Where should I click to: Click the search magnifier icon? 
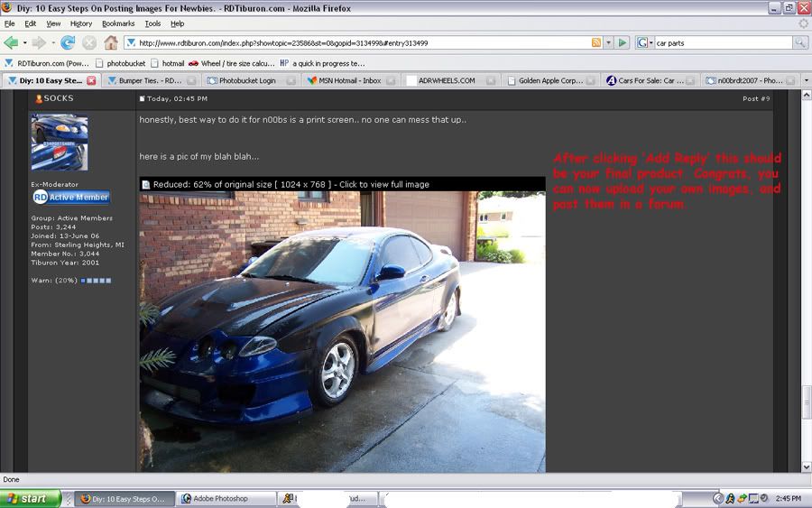point(800,42)
